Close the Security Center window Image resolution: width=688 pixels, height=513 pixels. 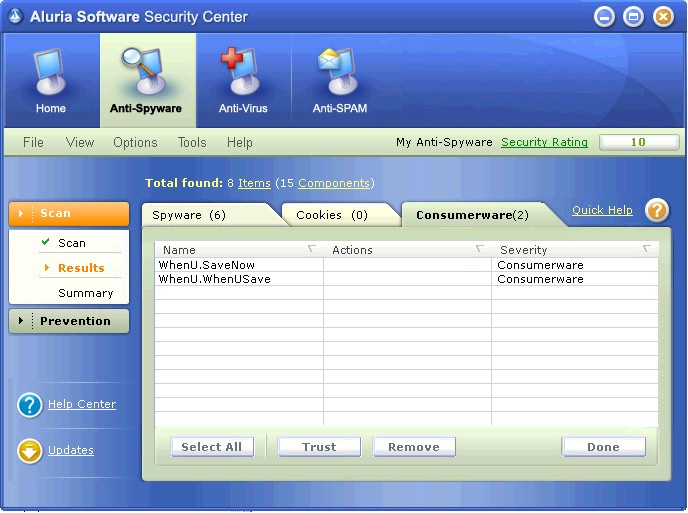pos(663,17)
